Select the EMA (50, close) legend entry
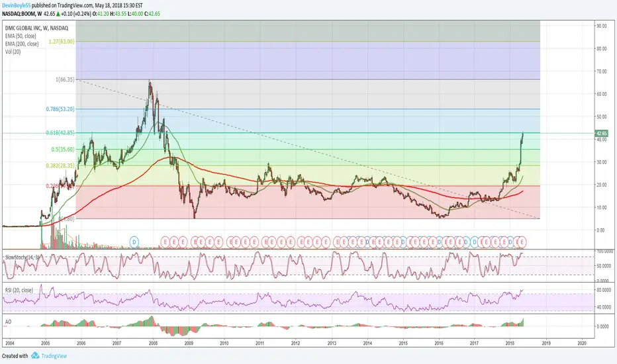The height and width of the screenshot is (364, 617). (21, 36)
